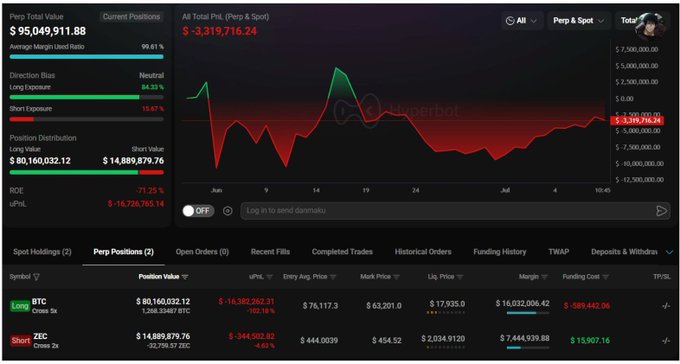Open the 'Perp & Spot' dropdown
Screen dimensions: 680x364
579,21
